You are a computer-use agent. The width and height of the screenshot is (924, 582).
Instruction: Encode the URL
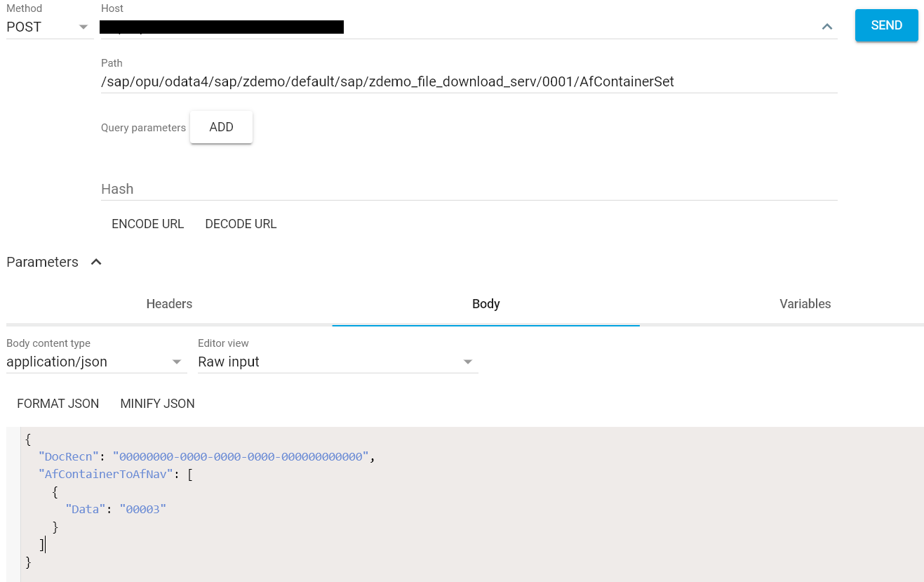pyautogui.click(x=147, y=224)
